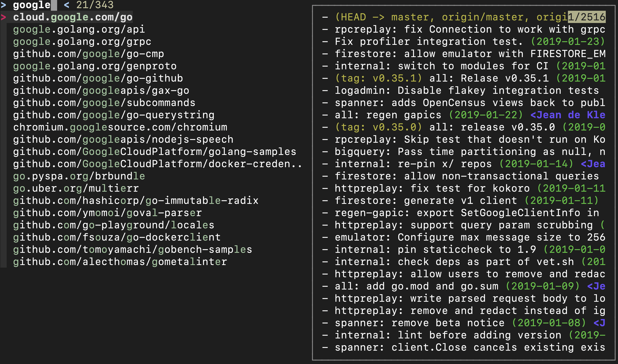Select github.com/google/go-github result
Viewport: 618px width, 364px height.
point(98,79)
